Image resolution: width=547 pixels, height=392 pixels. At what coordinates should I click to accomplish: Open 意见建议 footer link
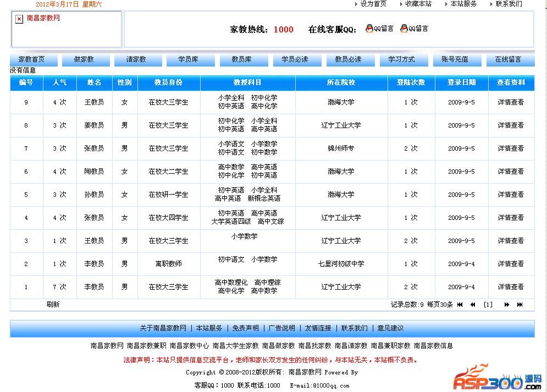click(x=391, y=328)
